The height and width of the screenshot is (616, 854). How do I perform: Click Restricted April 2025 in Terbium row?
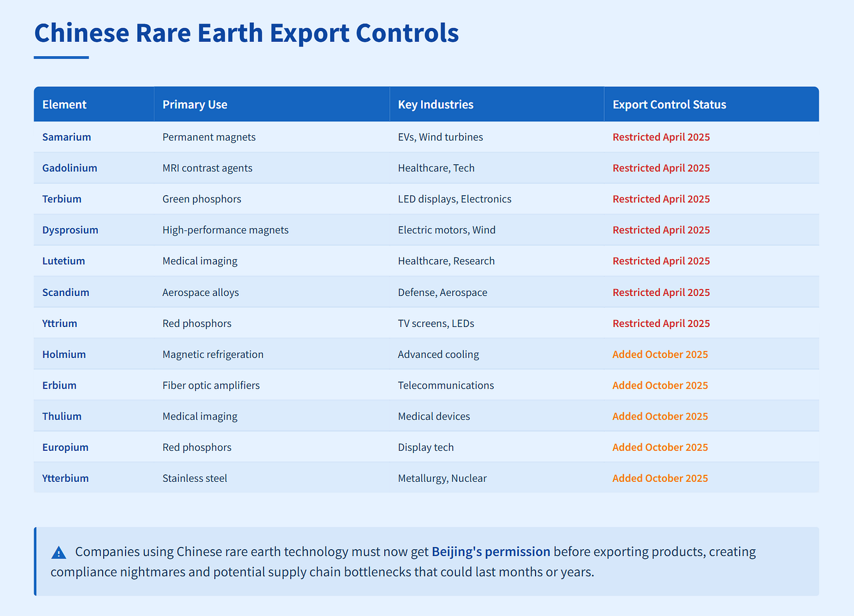[661, 199]
